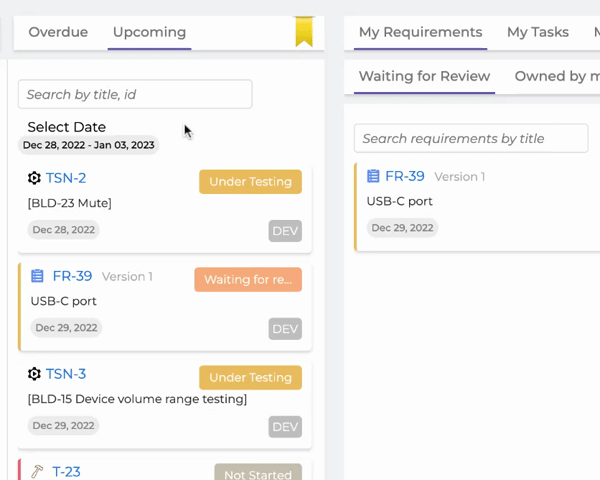
Task: Click the Under Testing badge on TSN-2
Action: pyautogui.click(x=250, y=181)
